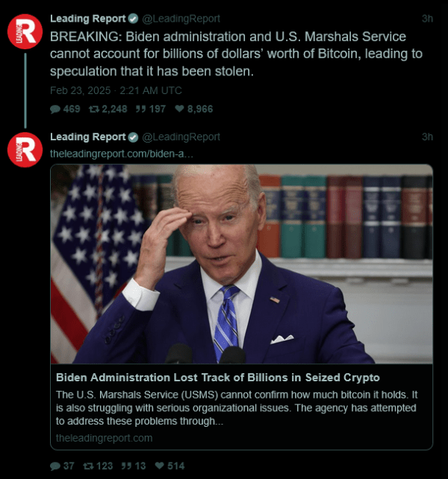This screenshot has height=479, width=448.
Task: Click the retweet icon showing 123
Action: coord(88,466)
